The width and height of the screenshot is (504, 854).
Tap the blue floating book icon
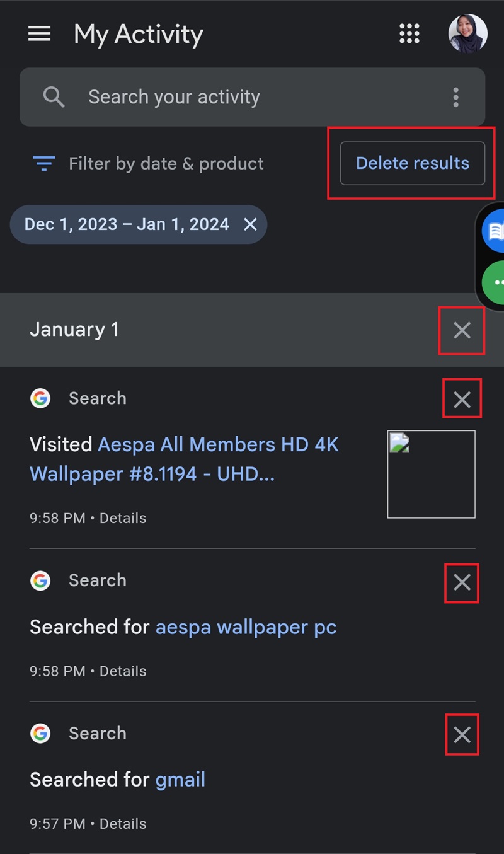coord(494,231)
